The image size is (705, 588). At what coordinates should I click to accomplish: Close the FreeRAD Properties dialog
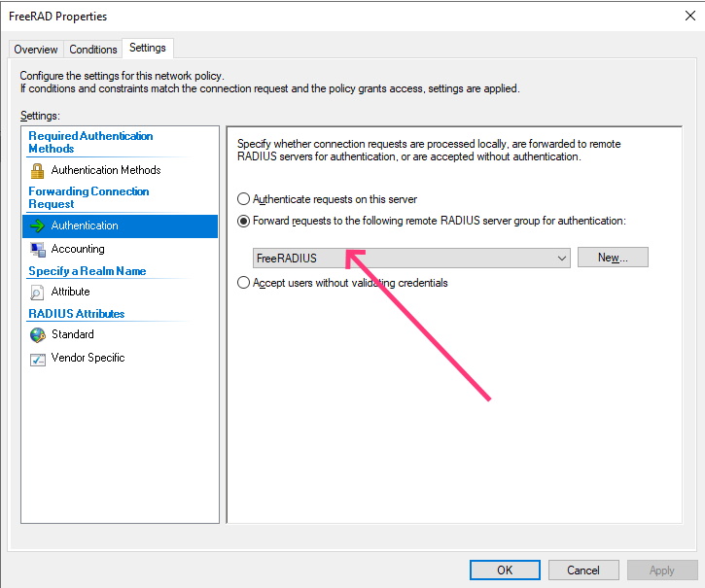point(690,16)
